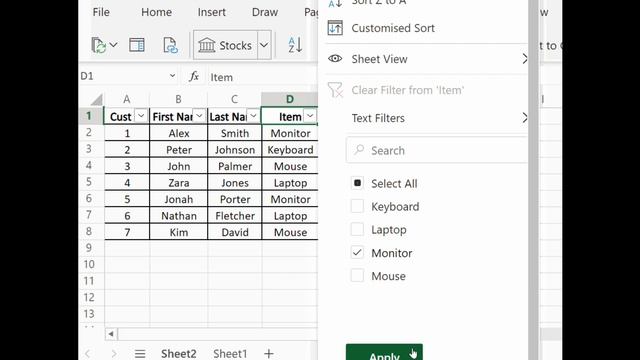Select column A header
Screen dimensions: 640x360
coord(127,99)
